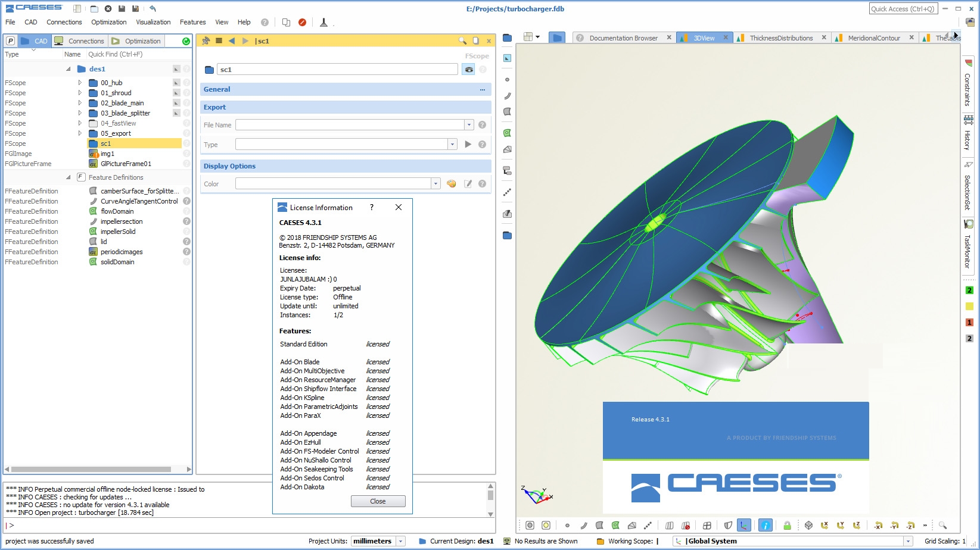Open the Visualization menu
The image size is (980, 550).
click(153, 22)
